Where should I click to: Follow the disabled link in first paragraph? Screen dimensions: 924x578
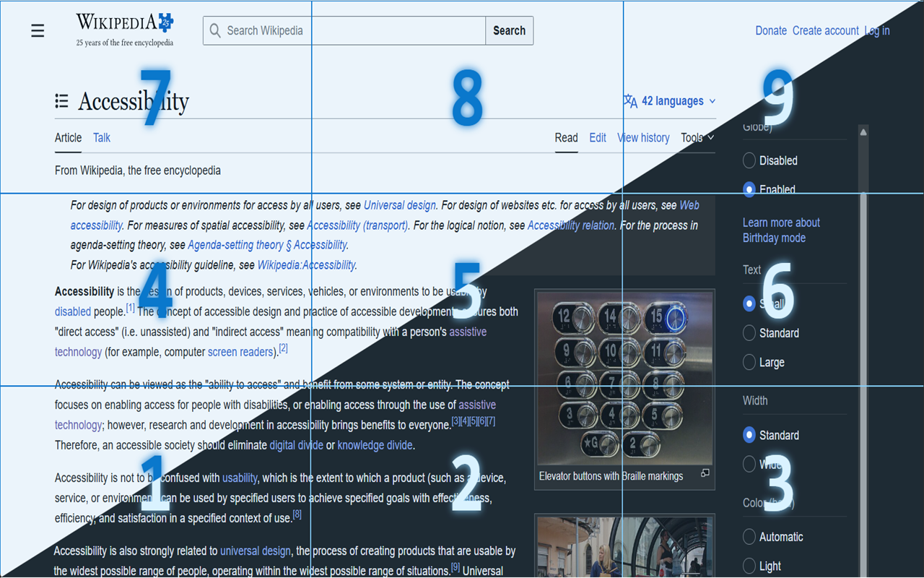click(x=73, y=312)
